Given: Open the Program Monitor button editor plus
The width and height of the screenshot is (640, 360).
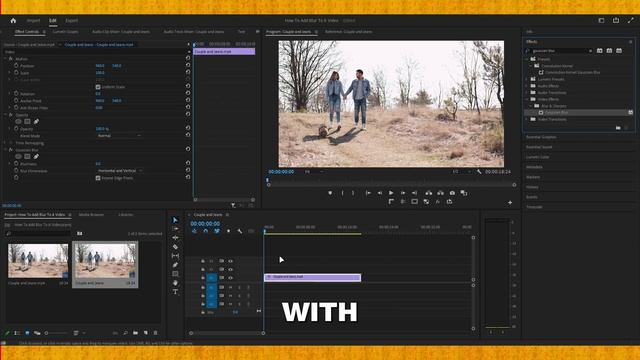Looking at the screenshot, I should [x=510, y=202].
